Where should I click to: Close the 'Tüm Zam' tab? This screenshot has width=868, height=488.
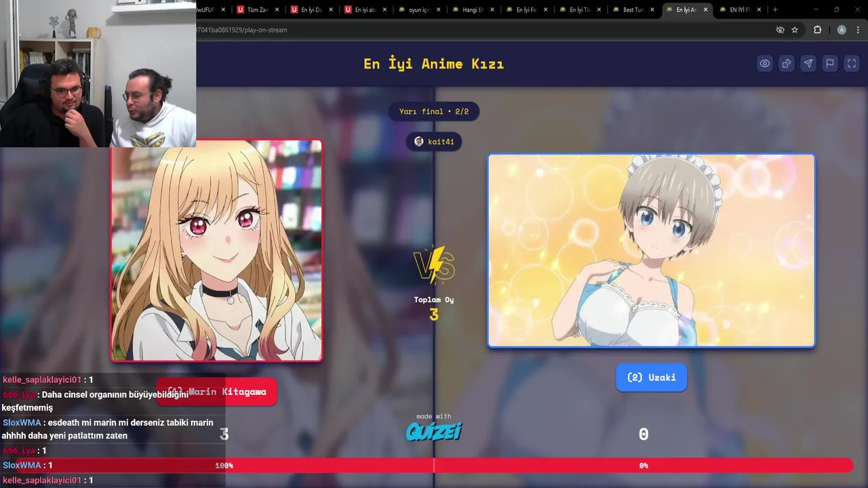pyautogui.click(x=277, y=9)
